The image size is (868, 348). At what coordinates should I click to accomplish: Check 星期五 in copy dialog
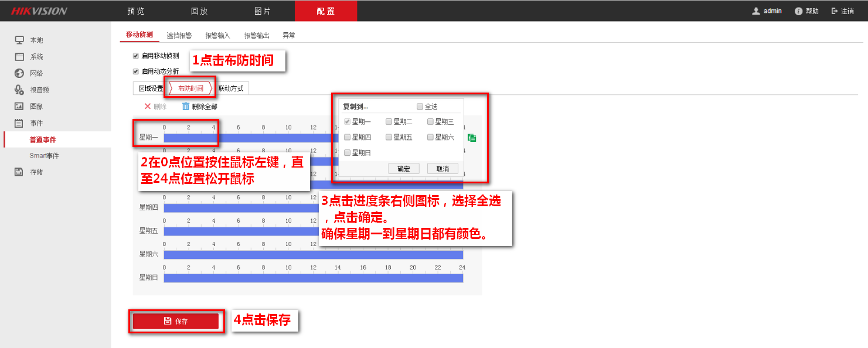point(389,137)
